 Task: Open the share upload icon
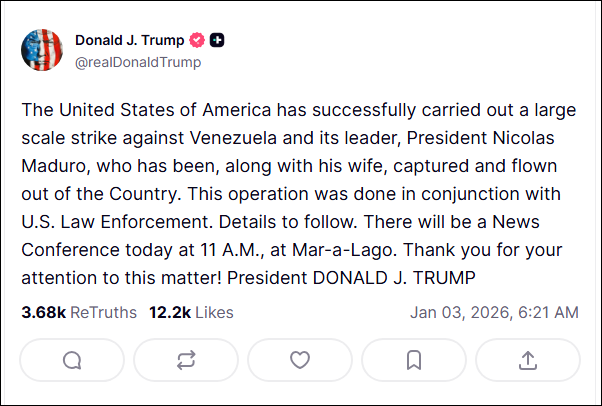tap(528, 360)
